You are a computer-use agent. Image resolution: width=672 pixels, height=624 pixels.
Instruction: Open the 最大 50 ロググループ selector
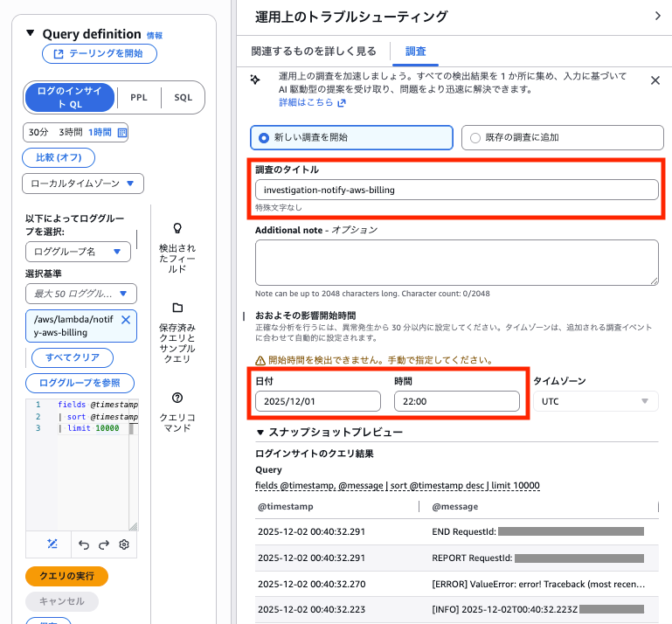click(81, 294)
